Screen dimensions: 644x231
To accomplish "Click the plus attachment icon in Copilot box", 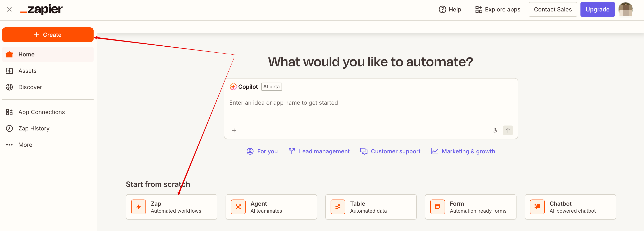I will click(x=234, y=130).
